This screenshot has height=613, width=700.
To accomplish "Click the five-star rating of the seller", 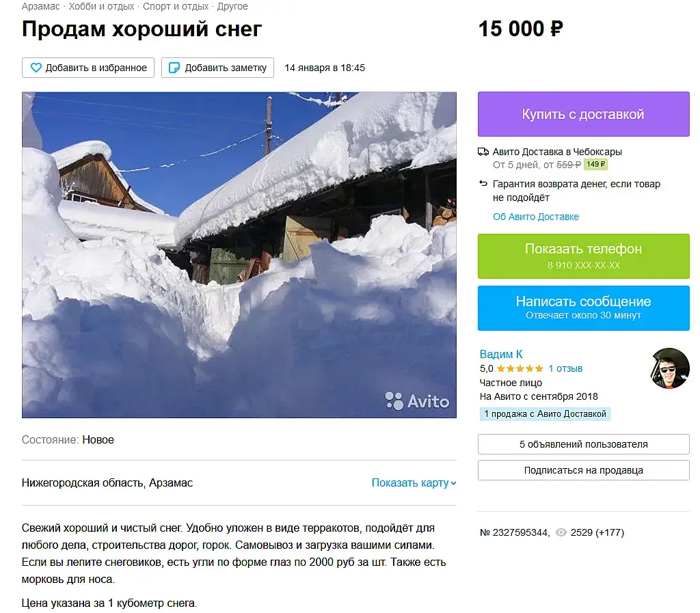I will 520,368.
